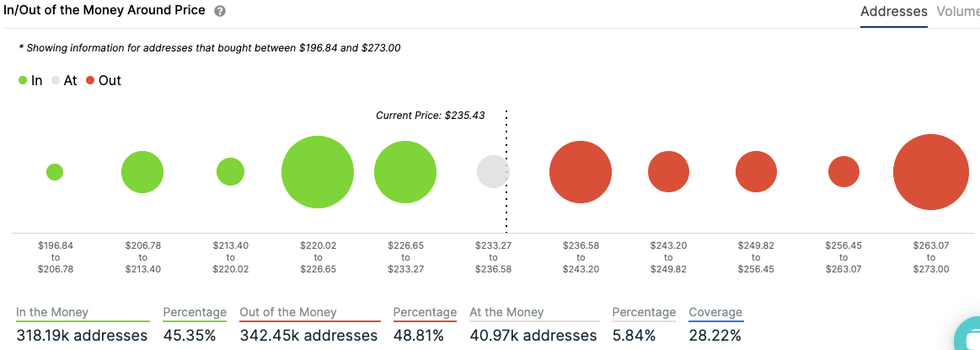
Task: Toggle the green In legend item
Action: [30, 81]
